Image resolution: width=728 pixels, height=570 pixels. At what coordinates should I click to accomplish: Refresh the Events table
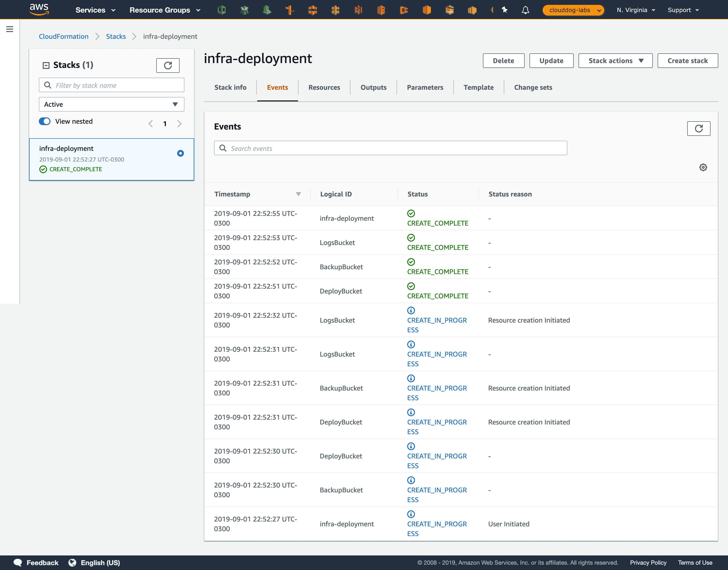(x=698, y=129)
